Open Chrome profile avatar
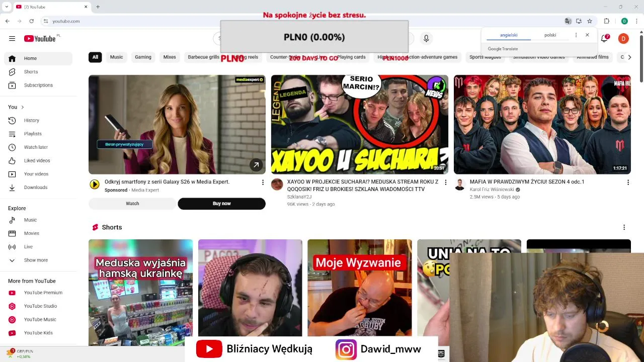 [x=624, y=21]
